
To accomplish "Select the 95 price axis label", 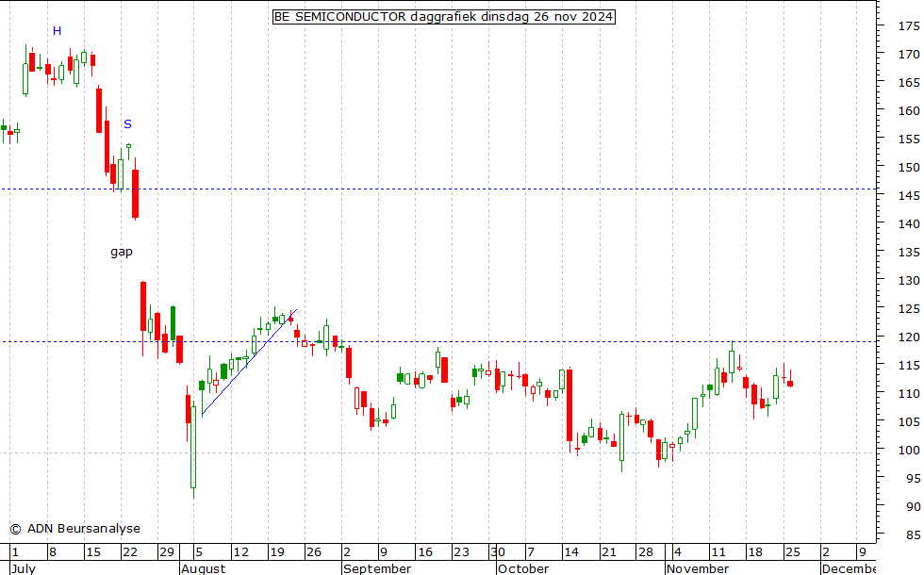I will coord(913,479).
